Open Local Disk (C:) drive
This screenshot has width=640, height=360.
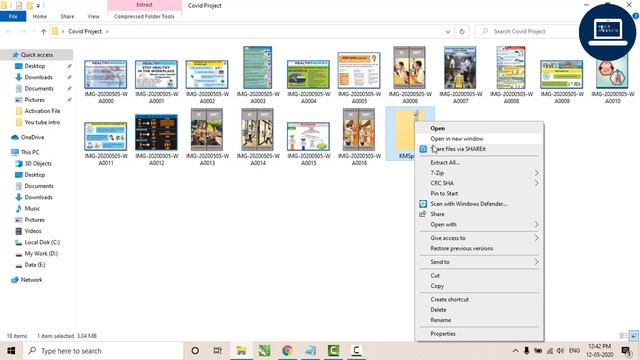click(x=42, y=242)
